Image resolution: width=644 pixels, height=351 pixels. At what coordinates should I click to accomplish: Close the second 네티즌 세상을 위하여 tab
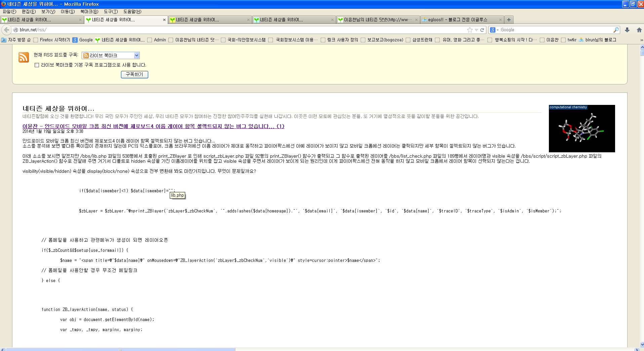pyautogui.click(x=164, y=20)
